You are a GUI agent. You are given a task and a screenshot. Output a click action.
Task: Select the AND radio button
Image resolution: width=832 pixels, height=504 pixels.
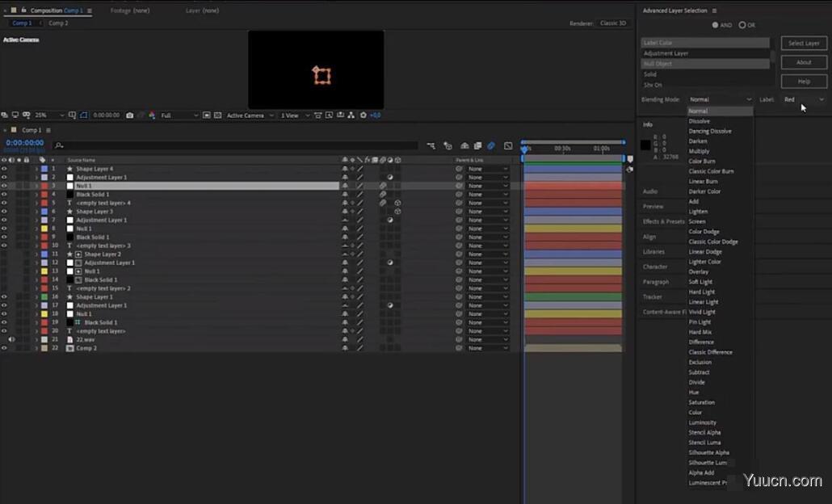(715, 25)
